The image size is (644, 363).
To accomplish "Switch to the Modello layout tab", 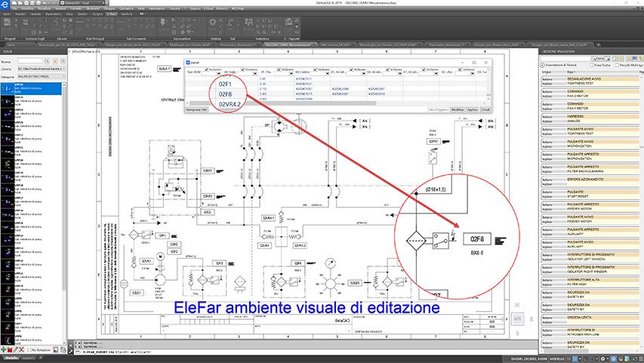I will [x=11, y=358].
